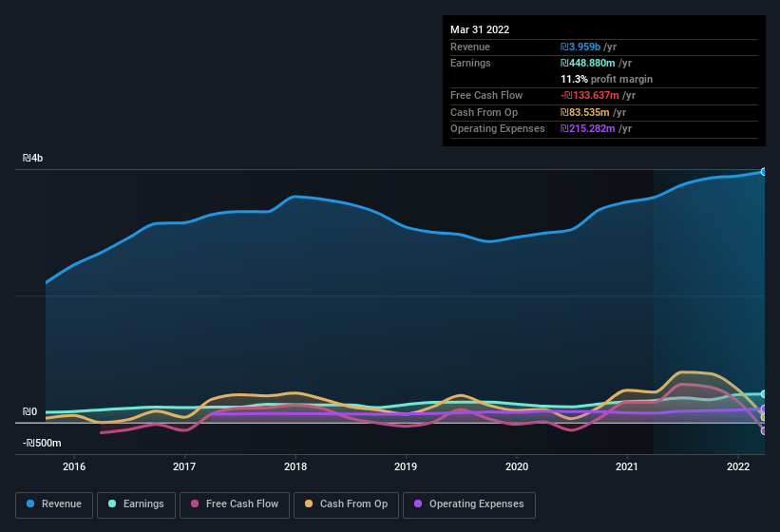Viewport: 780px width, 532px height.
Task: Click the teal Earnings legend dot
Action: [x=112, y=503]
